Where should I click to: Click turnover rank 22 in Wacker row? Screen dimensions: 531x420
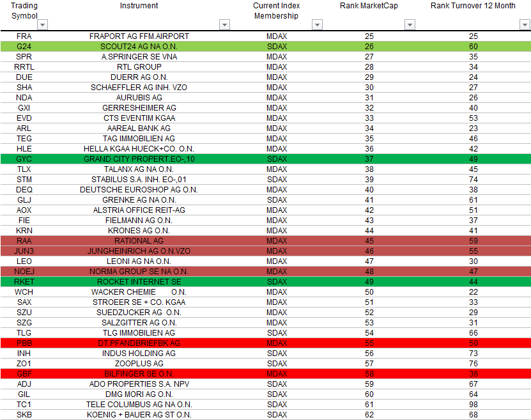pos(473,292)
